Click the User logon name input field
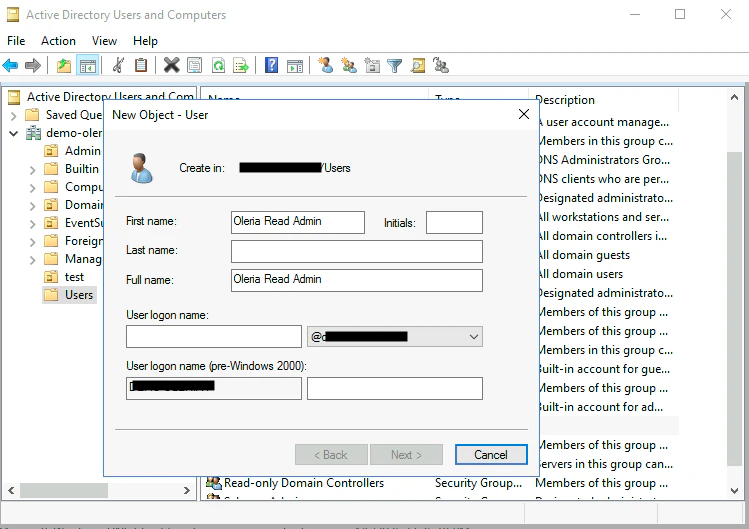 coord(214,337)
